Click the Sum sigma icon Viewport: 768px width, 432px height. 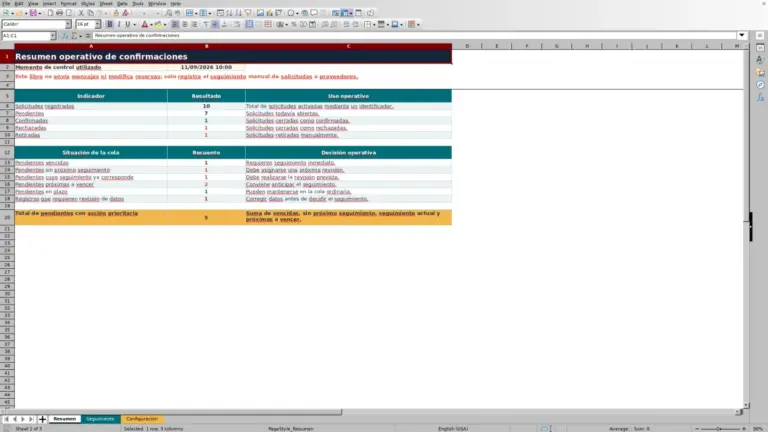pos(74,36)
